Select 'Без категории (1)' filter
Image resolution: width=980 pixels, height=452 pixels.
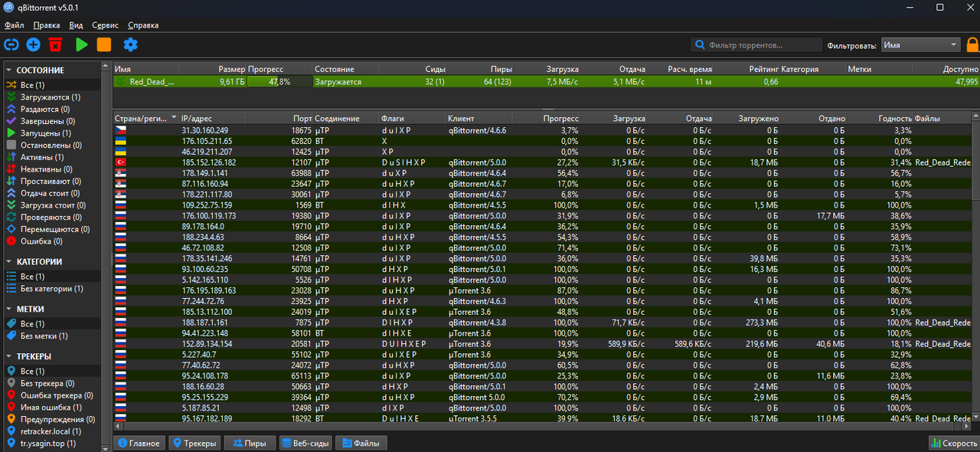(52, 289)
